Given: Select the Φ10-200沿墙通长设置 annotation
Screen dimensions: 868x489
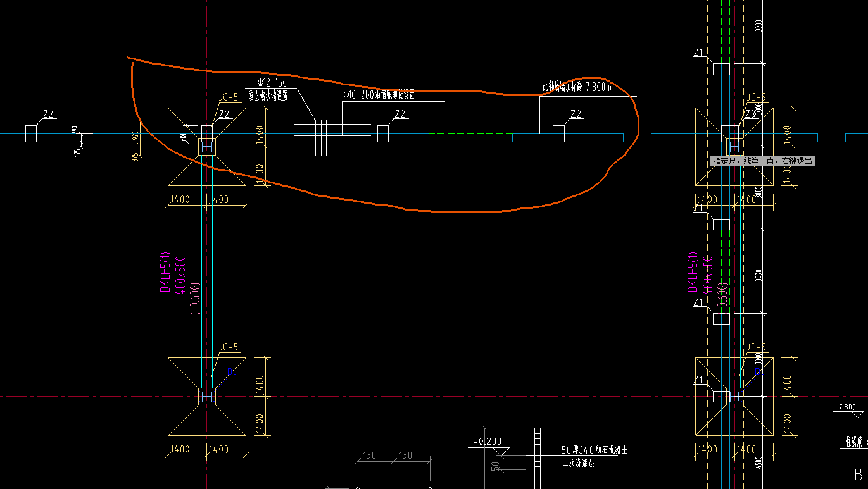Looking at the screenshot, I should (379, 95).
